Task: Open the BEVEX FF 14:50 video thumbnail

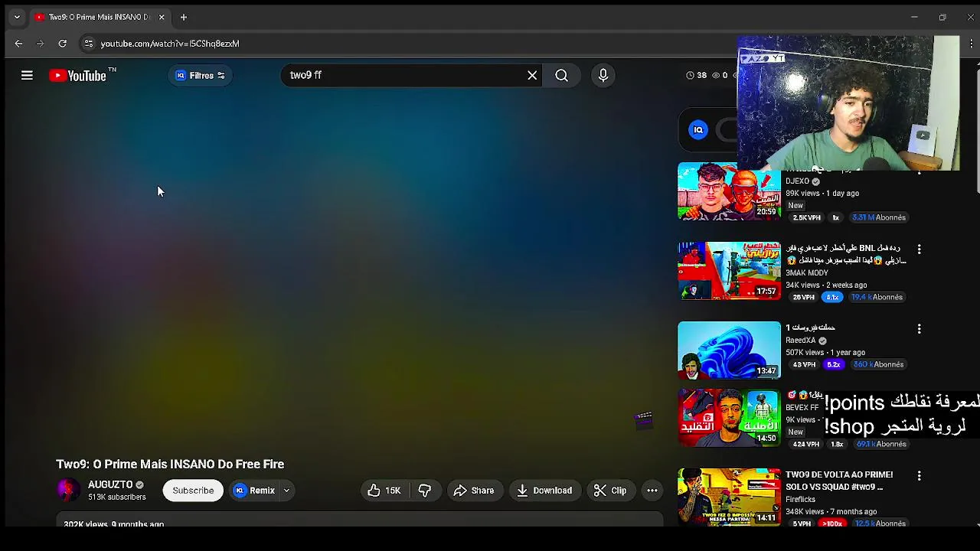Action: click(x=729, y=418)
